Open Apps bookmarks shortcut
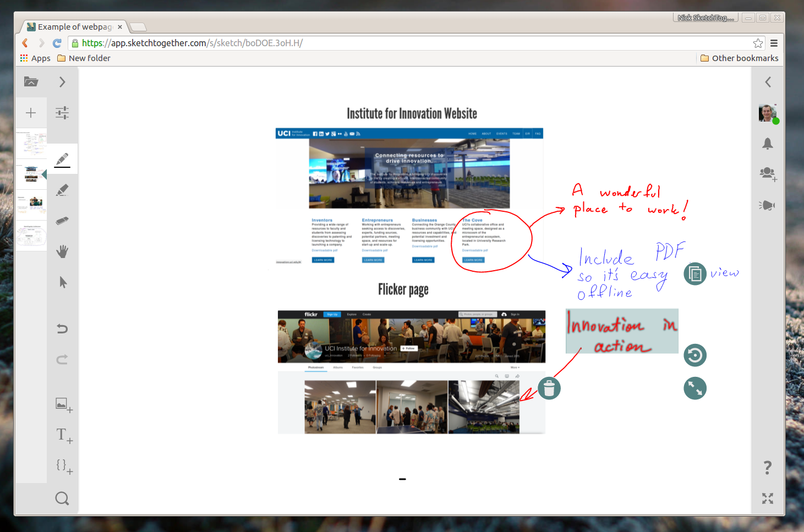Screen dimensions: 804x532 tap(35, 58)
